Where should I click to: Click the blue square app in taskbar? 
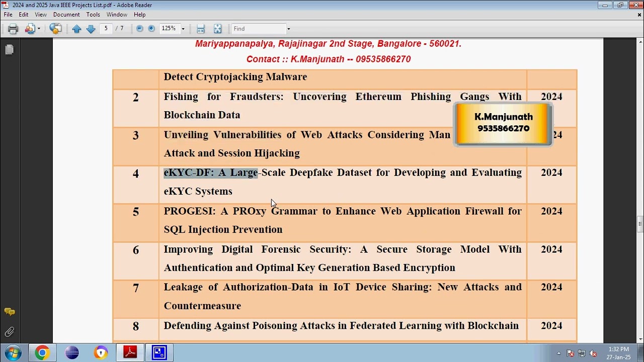click(159, 352)
